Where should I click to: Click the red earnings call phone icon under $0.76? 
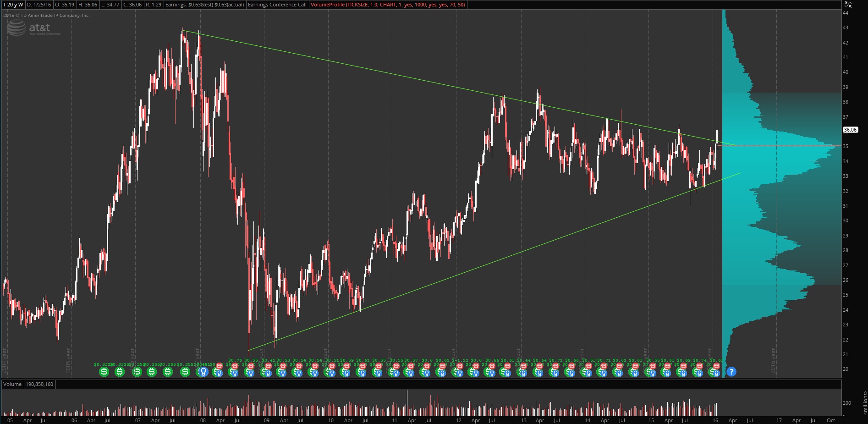click(235, 366)
